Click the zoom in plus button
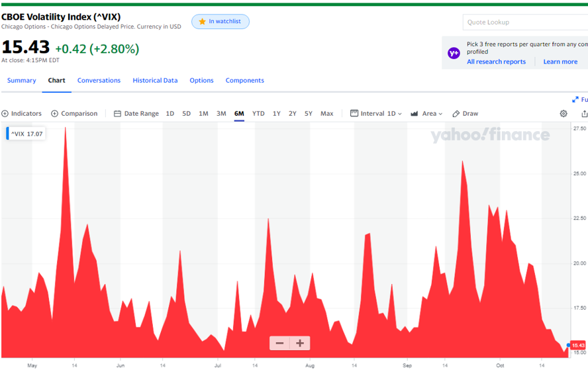 [x=300, y=343]
